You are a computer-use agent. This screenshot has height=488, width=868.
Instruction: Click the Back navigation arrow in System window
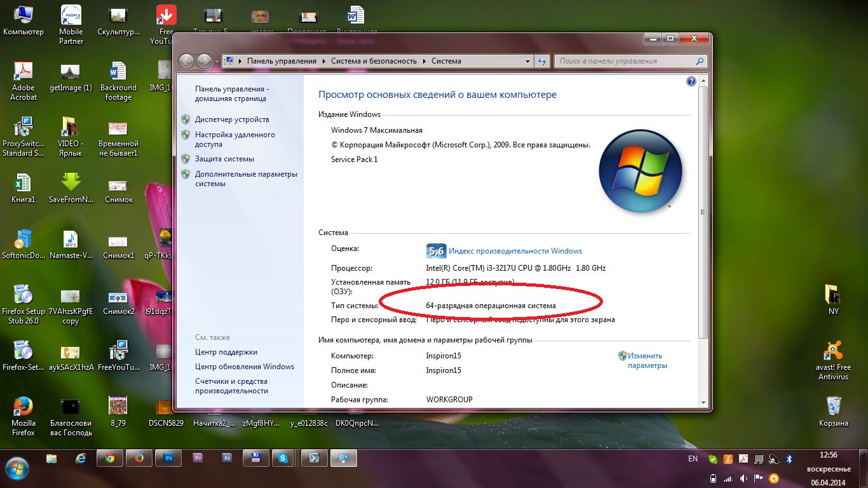[x=186, y=61]
